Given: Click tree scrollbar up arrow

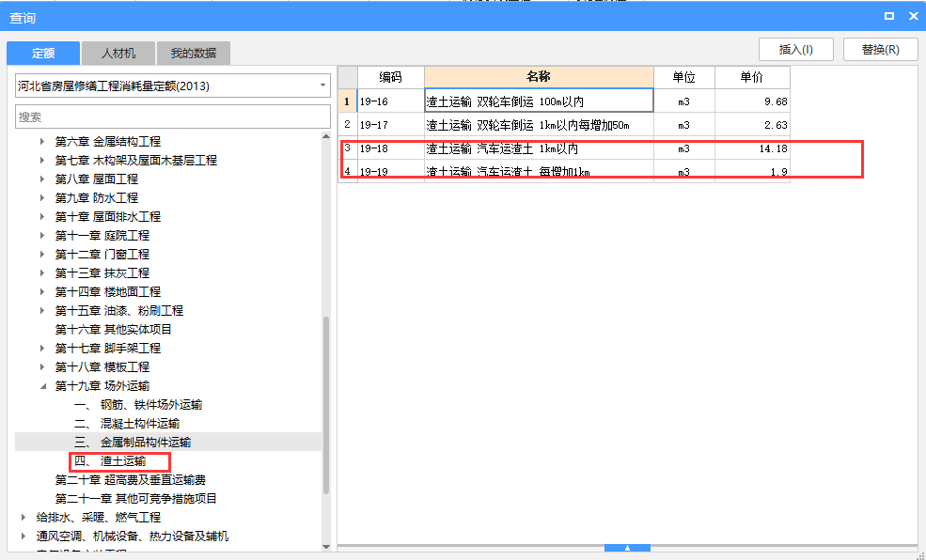Looking at the screenshot, I should coord(326,136).
